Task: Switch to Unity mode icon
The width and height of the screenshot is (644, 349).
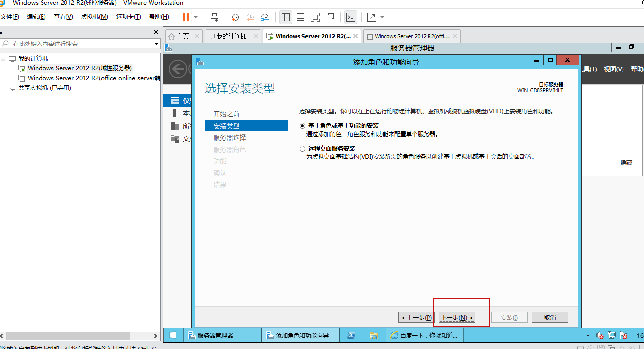Action: coord(330,17)
